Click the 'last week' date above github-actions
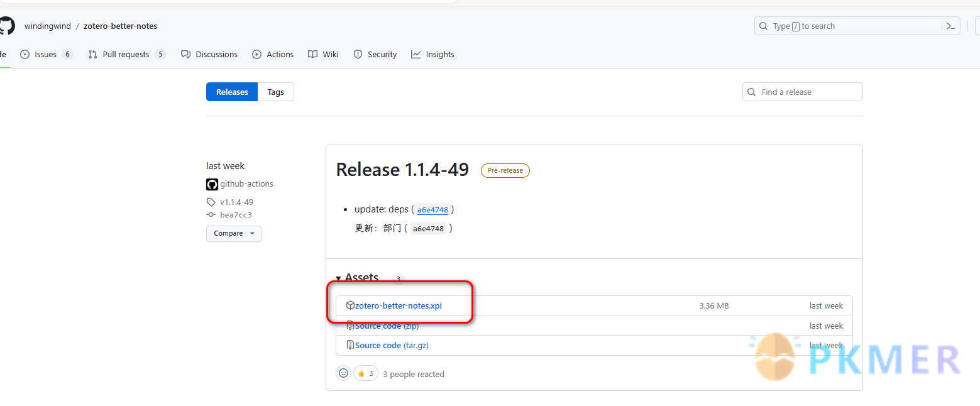Viewport: 980px width, 406px height. (225, 166)
